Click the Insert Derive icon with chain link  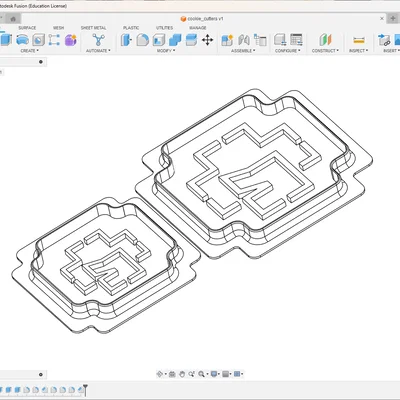(384, 40)
